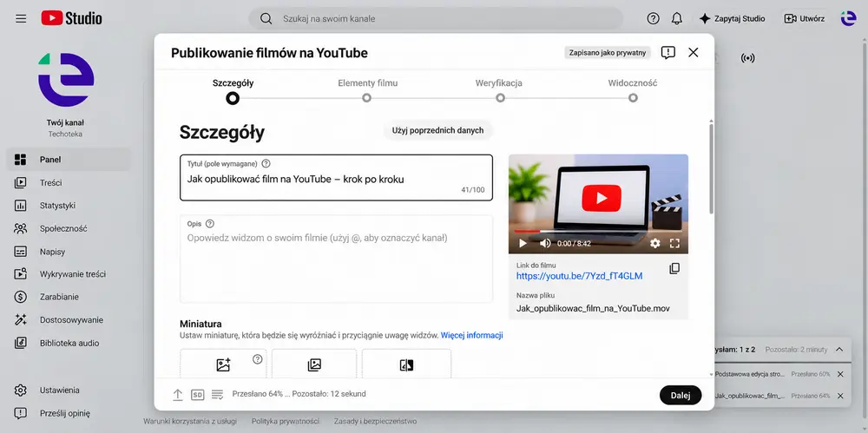The image size is (868, 433).
Task: Click the help icon next to Opis
Action: 209,224
